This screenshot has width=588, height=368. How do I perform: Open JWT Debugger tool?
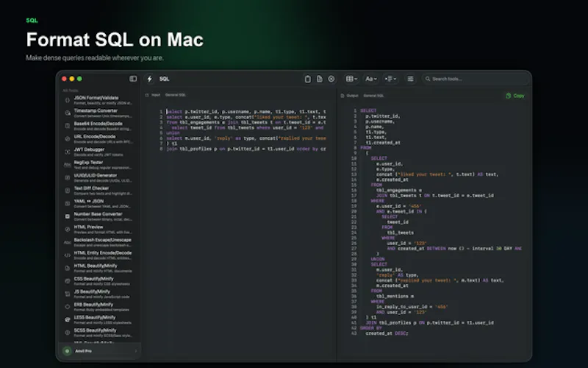100,152
